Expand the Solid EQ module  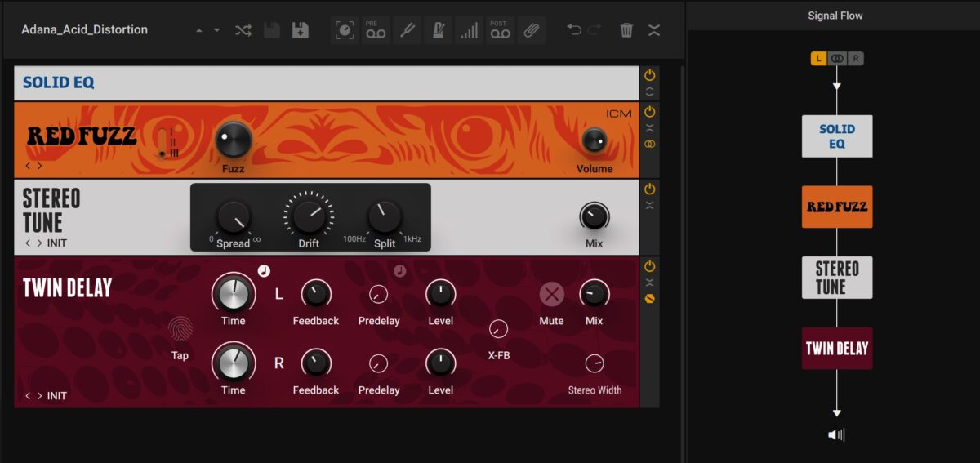point(650,91)
